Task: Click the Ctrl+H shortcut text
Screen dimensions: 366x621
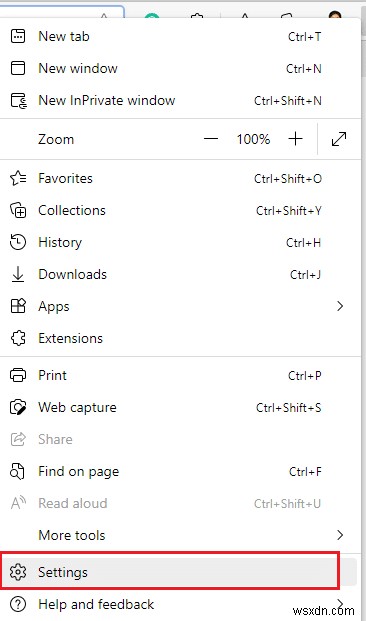Action: coord(303,242)
